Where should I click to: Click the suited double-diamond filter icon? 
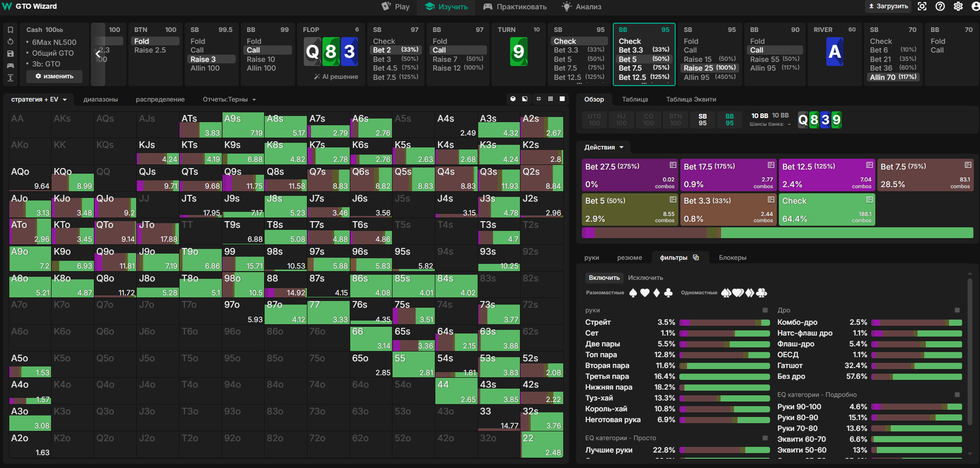(750, 293)
